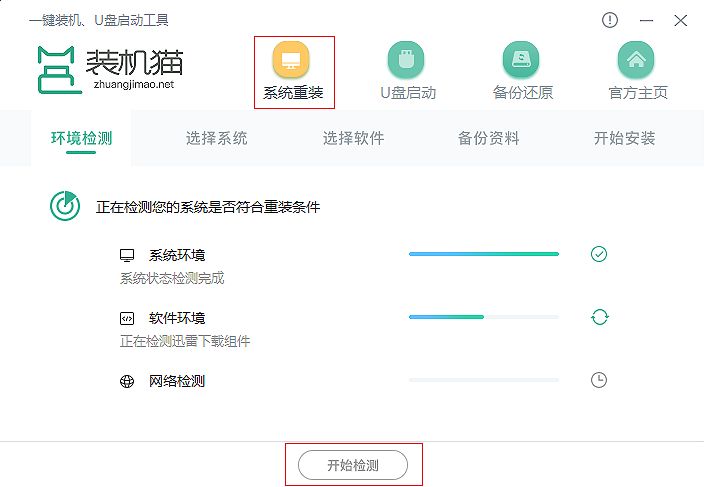Open the 开始安装 tab
Image resolution: width=707 pixels, height=487 pixels.
pos(625,138)
